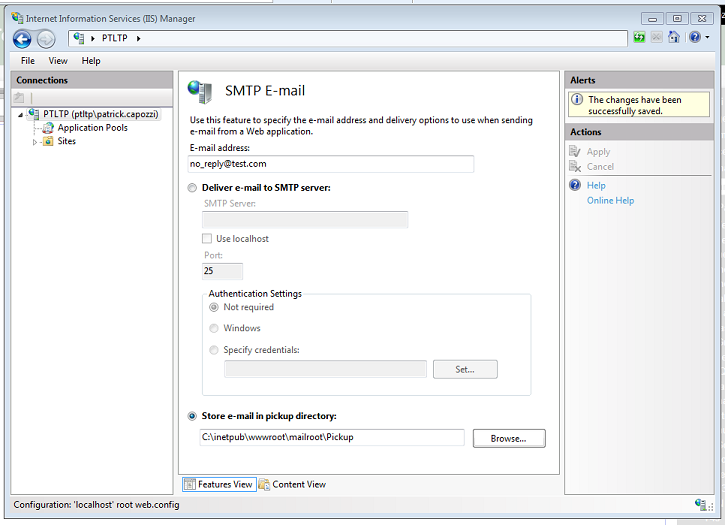Click the greyed Stop icon in toolbar
725x525 pixels.
(x=657, y=37)
